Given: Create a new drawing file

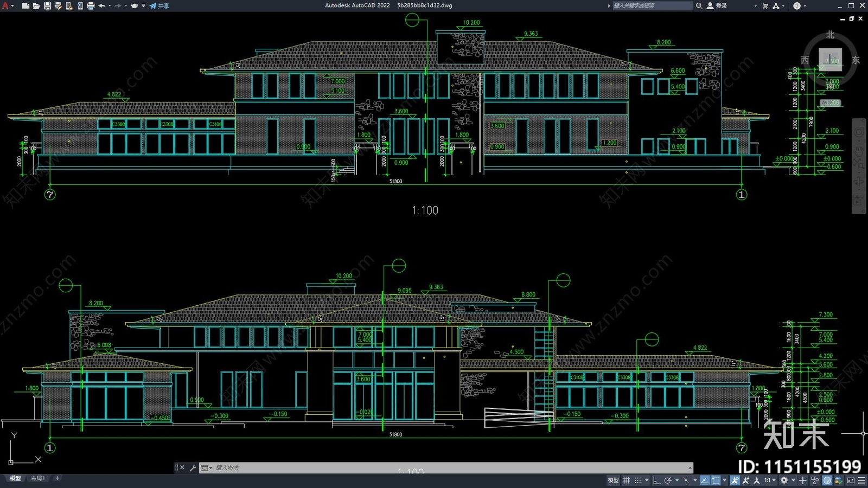Looking at the screenshot, I should click(25, 6).
